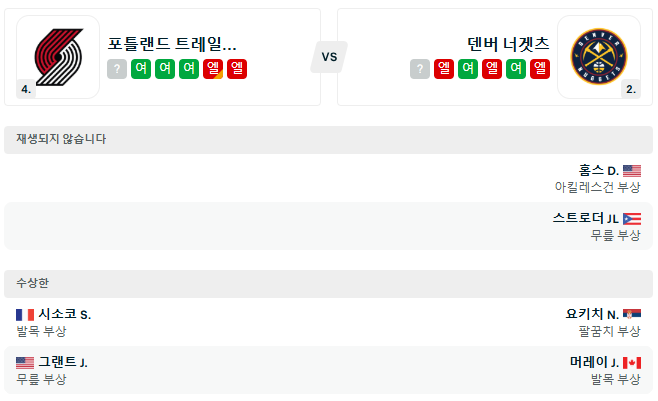Open the 포틀랜드 트레일... team name link

pos(172,44)
